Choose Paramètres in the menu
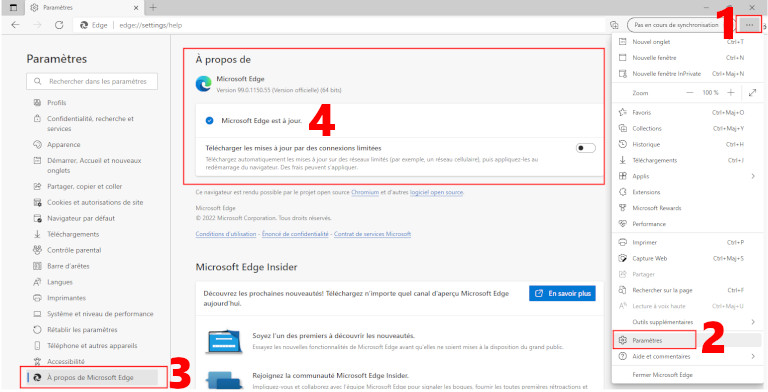Viewport: 768px width, 392px height. pos(686,340)
